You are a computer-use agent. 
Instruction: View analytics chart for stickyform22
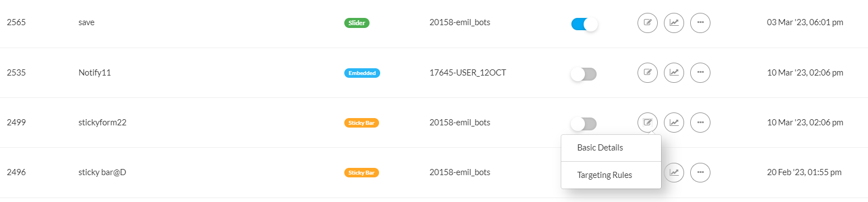coord(674,123)
